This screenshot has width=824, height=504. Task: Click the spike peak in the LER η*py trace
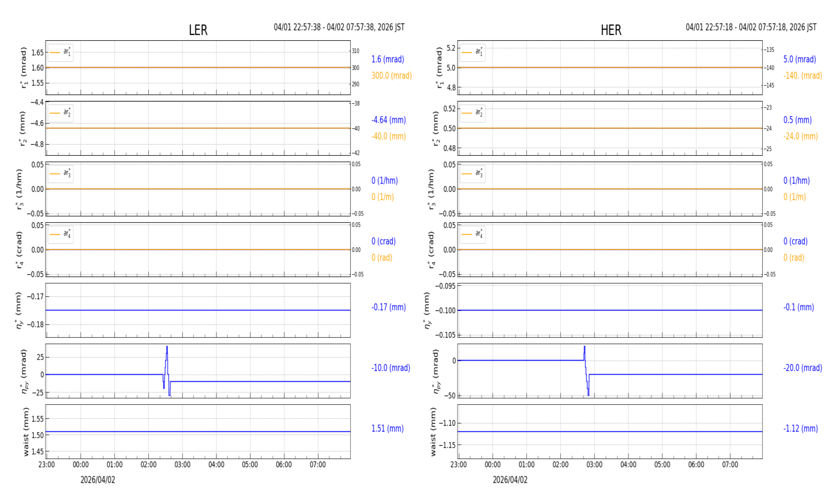[167, 347]
